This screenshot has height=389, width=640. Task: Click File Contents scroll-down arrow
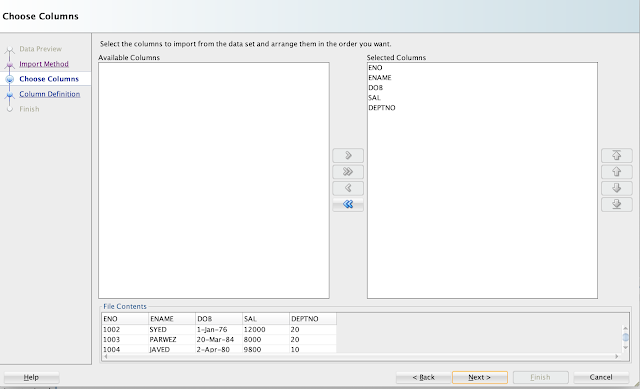pos(625,347)
